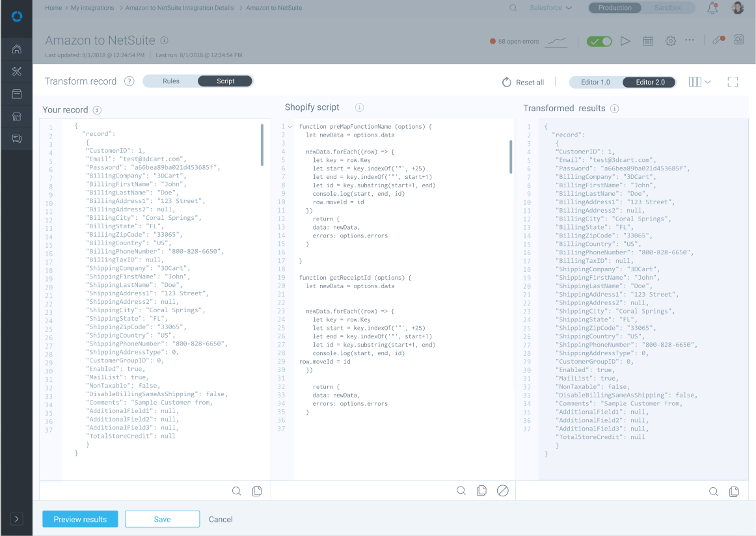Copy the Transformed results contents
This screenshot has width=756, height=536.
tap(734, 492)
